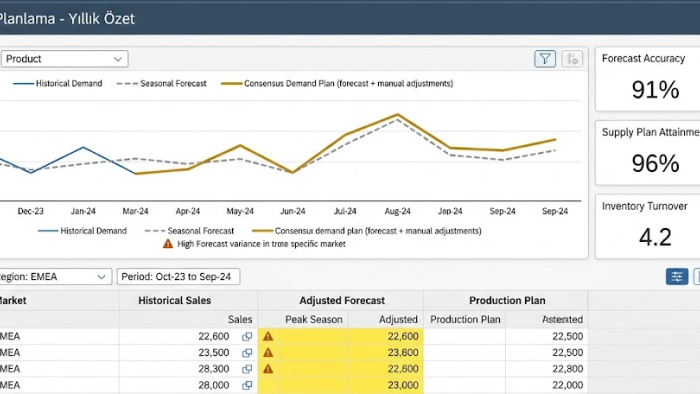Open the table settings sliders icon
Image resolution: width=700 pixels, height=394 pixels.
click(677, 277)
